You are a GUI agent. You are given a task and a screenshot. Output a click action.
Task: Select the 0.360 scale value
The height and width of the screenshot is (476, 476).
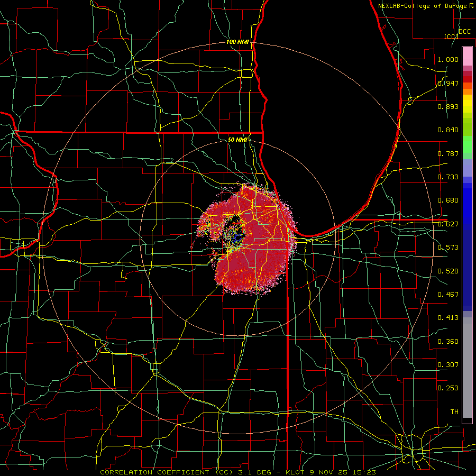(x=448, y=342)
